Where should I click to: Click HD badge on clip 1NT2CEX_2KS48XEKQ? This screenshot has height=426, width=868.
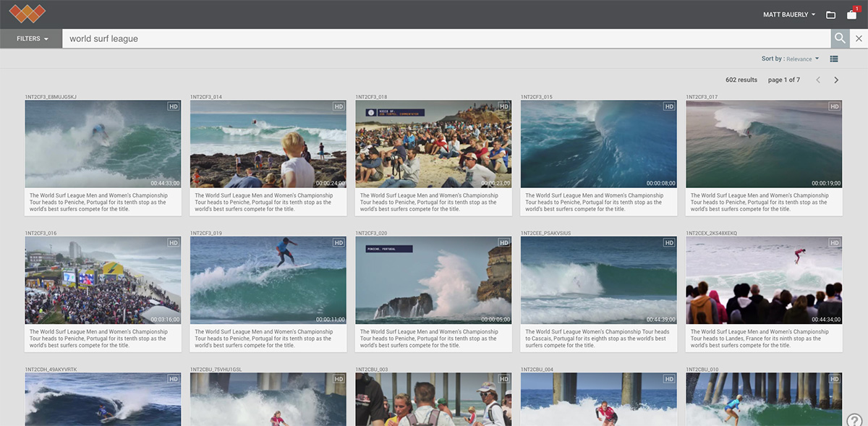point(834,243)
